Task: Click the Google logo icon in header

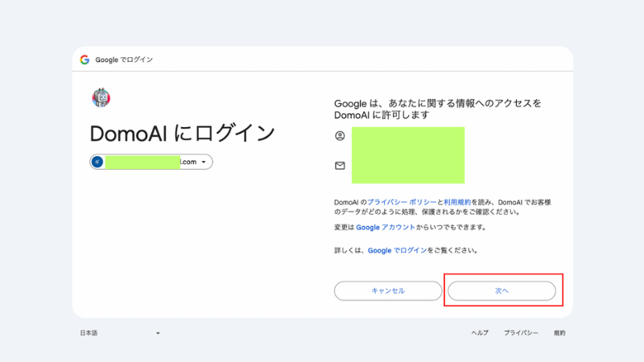Action: click(85, 60)
